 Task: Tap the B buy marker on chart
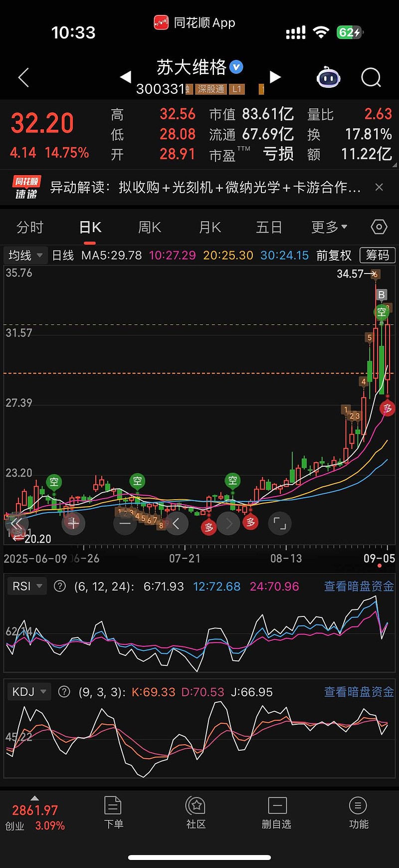click(382, 295)
